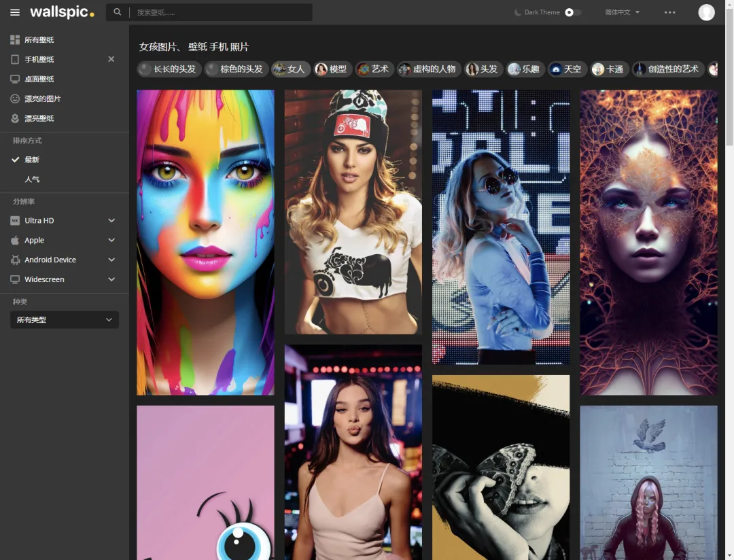The height and width of the screenshot is (560, 734).
Task: Select 人气 sort order
Action: [32, 179]
